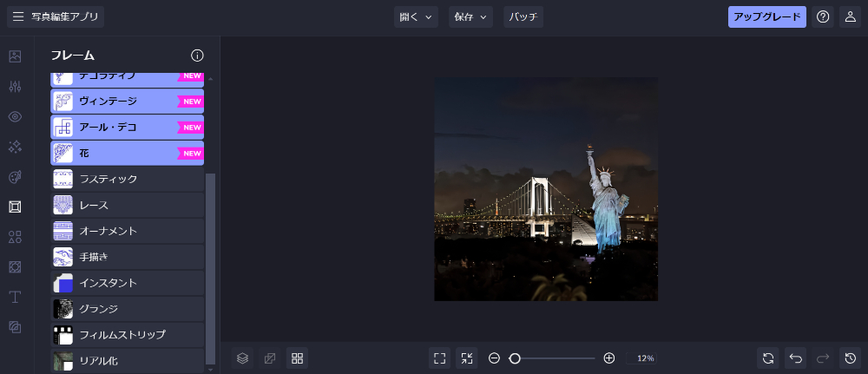The width and height of the screenshot is (868, 374).
Task: Click the reset refresh icon
Action: [x=768, y=358]
